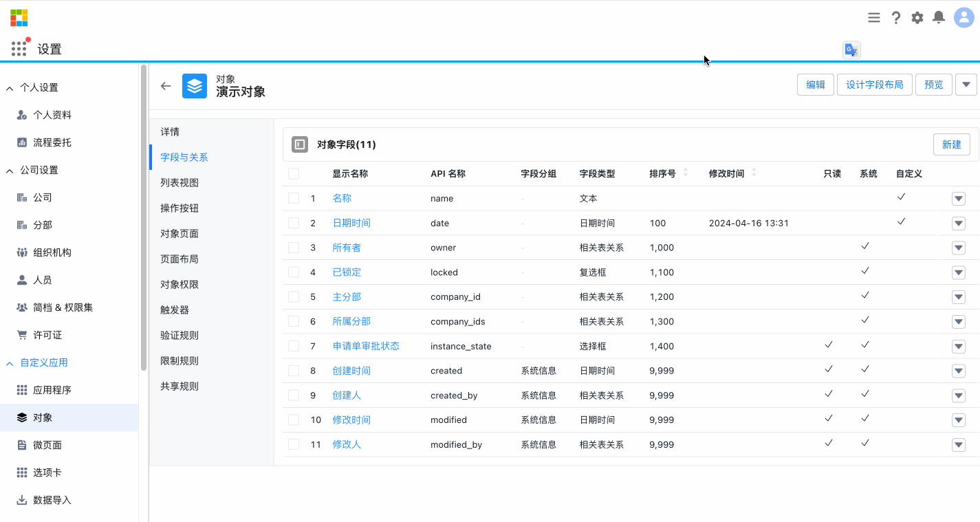The height and width of the screenshot is (522, 980).
Task: Open the app launcher grid icon
Action: tap(19, 48)
